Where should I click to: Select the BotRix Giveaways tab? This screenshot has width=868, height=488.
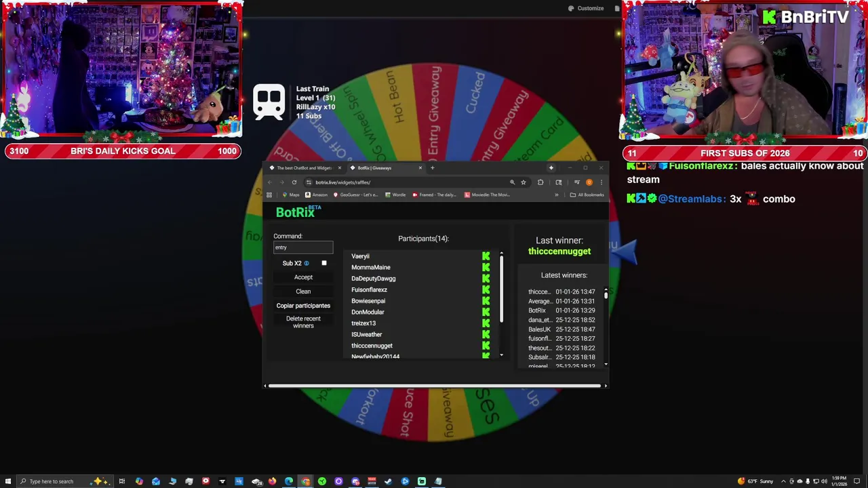(385, 168)
